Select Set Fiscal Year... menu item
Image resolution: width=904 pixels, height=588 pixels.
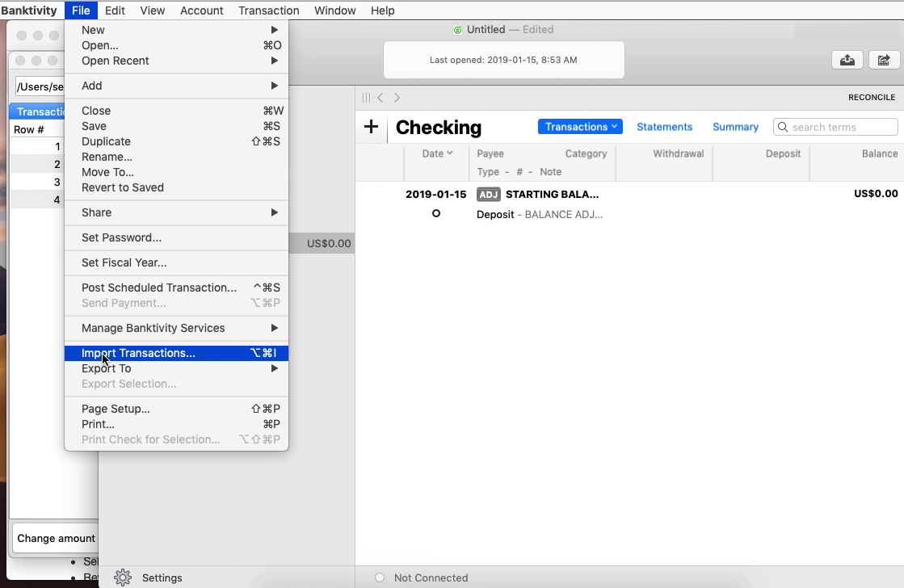(x=176, y=262)
